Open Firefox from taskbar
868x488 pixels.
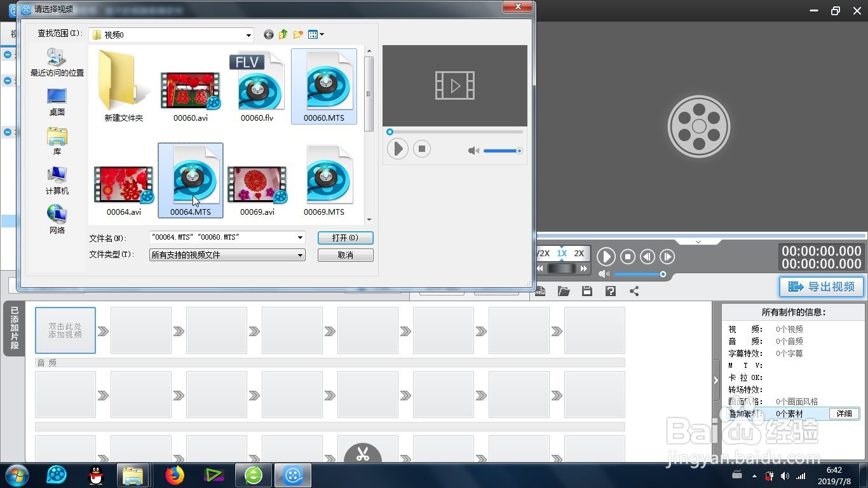[x=174, y=475]
